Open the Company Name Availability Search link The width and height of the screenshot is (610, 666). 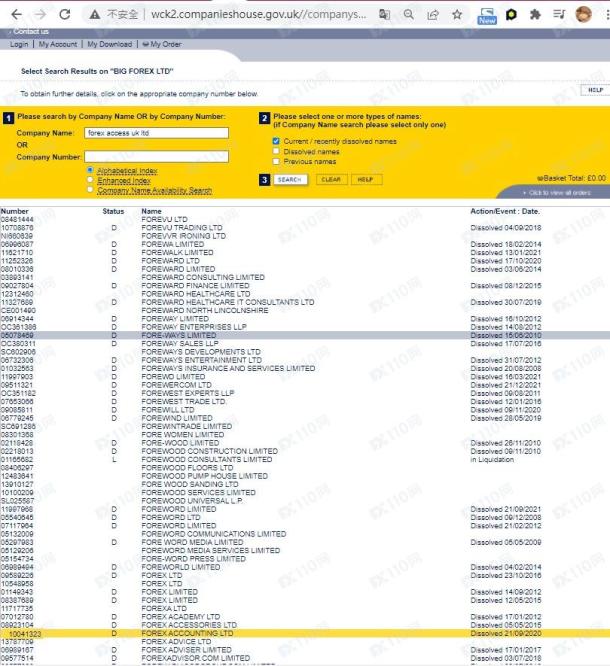tap(155, 190)
